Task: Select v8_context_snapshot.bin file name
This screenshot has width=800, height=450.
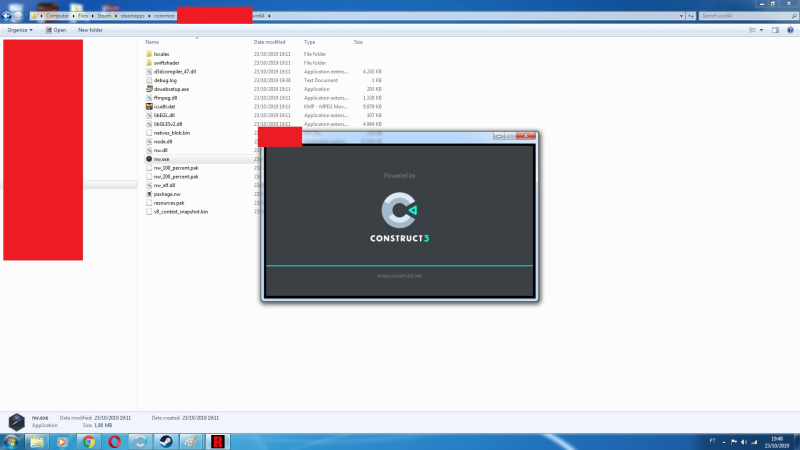Action: click(x=181, y=212)
